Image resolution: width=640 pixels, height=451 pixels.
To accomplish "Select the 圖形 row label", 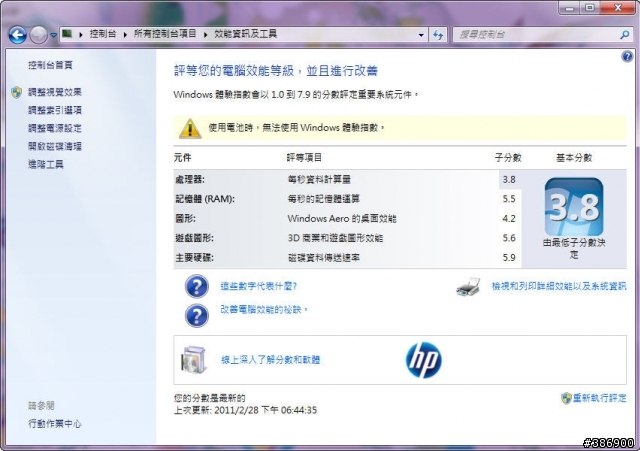I will [185, 218].
